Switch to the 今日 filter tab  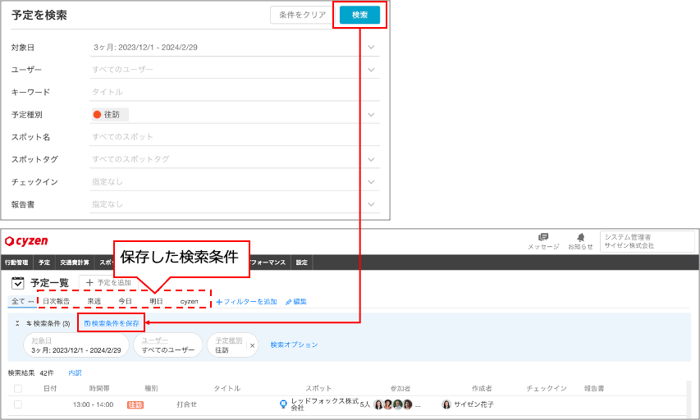(125, 301)
